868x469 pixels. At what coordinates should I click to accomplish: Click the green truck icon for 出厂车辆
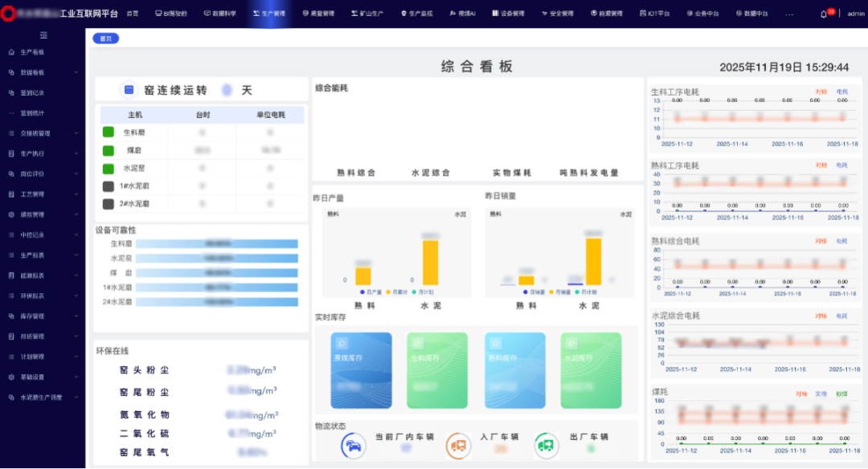(x=547, y=445)
